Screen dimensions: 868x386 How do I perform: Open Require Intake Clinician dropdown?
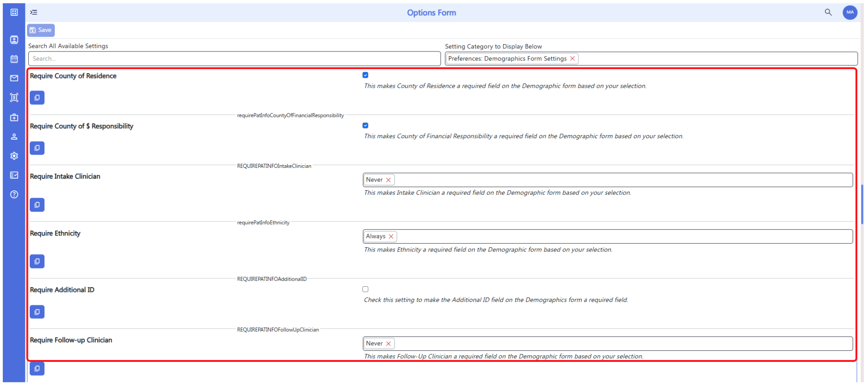pos(608,180)
